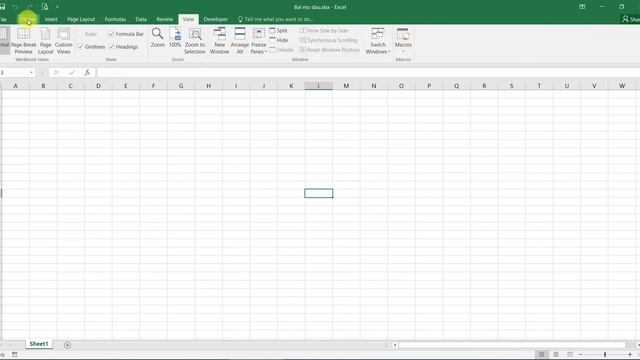This screenshot has width=640, height=360.
Task: Select the Sheet1 tab
Action: [x=39, y=344]
